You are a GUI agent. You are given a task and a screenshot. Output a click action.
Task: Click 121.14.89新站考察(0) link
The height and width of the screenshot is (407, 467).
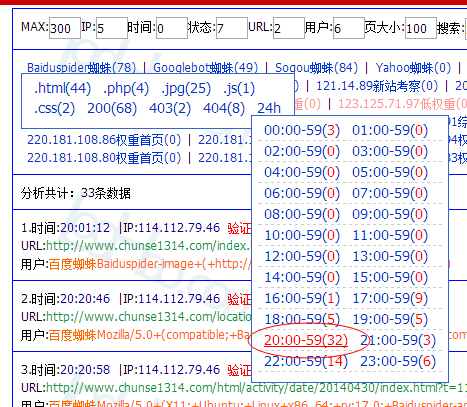click(x=377, y=86)
